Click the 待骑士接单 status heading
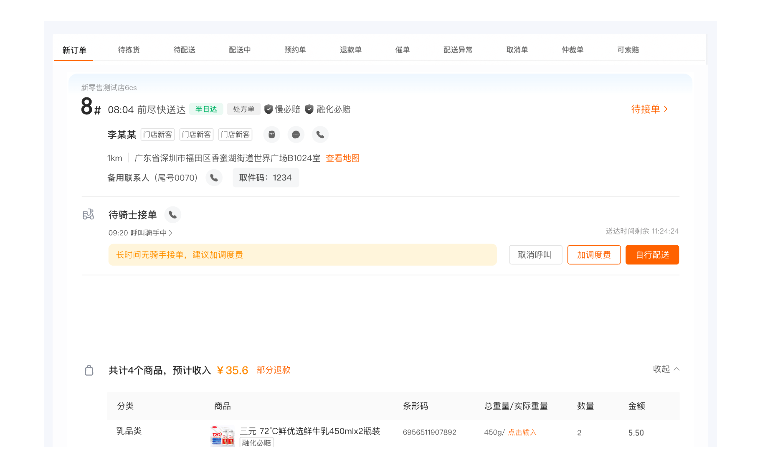760x468 pixels. click(x=132, y=215)
